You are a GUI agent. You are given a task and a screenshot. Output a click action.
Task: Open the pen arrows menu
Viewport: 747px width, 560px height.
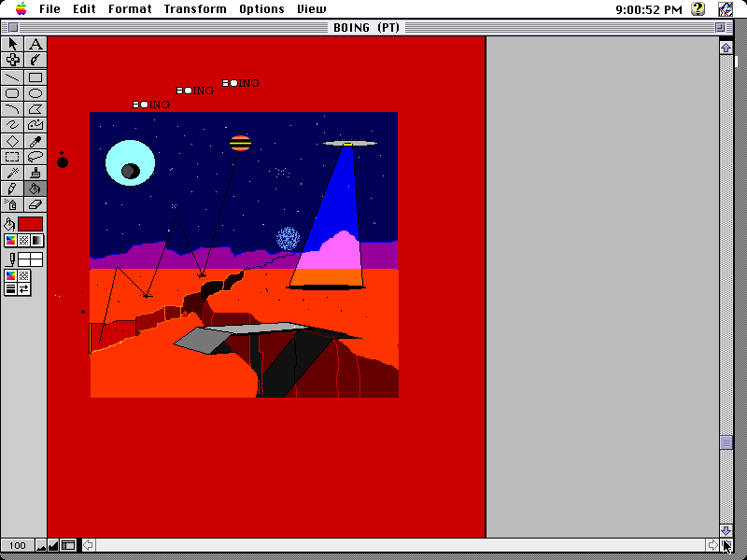24,289
